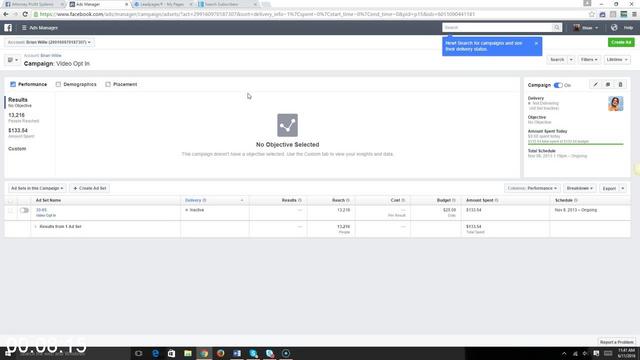
Task: Open Microsoft Edge from the taskbar
Action: click(155, 353)
